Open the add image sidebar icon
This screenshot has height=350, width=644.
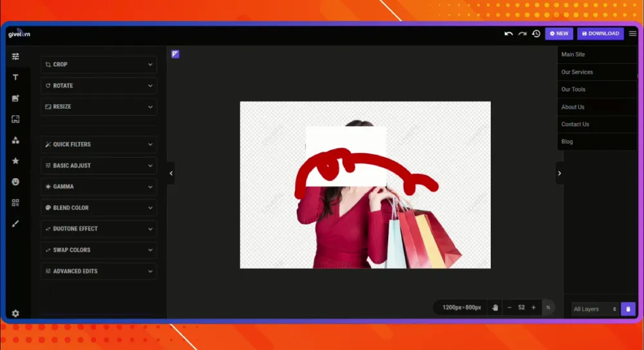15,98
